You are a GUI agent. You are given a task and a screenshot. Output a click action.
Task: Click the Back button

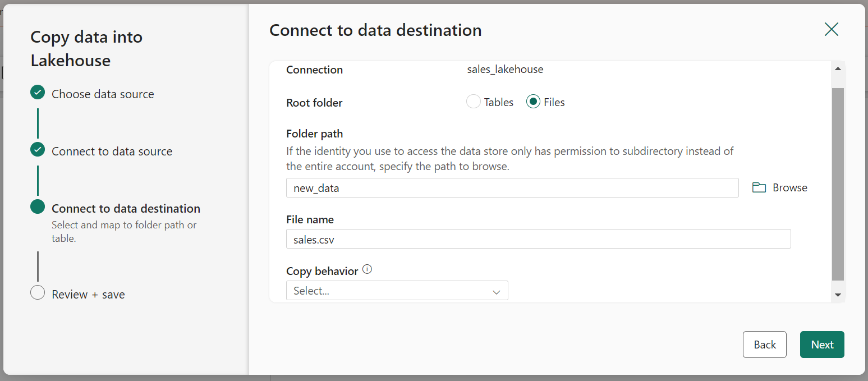tap(764, 344)
